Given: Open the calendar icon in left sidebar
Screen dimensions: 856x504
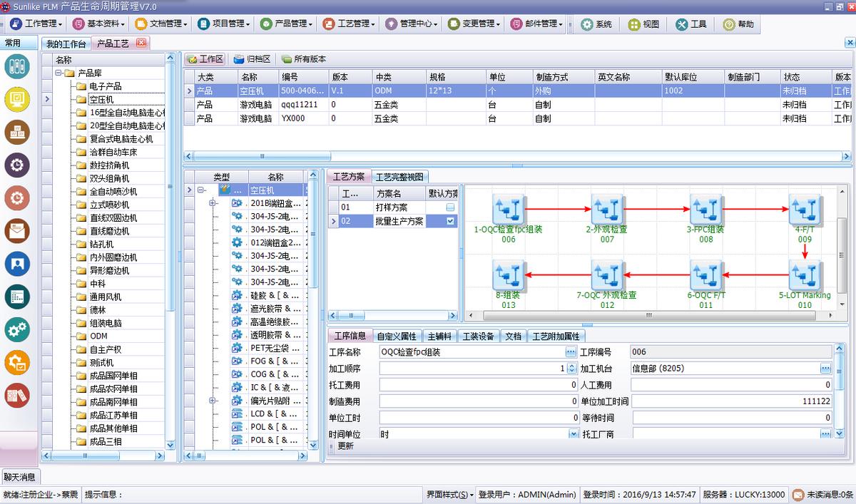Looking at the screenshot, I should 16,297.
